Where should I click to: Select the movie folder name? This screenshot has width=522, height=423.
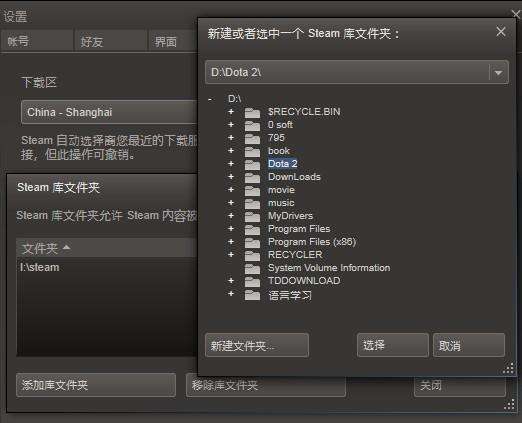pos(281,190)
